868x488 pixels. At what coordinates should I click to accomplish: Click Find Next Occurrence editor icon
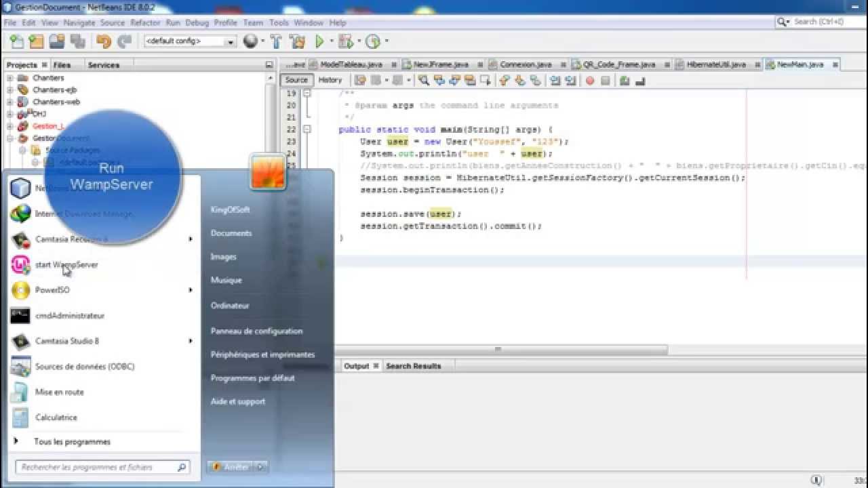tap(454, 81)
